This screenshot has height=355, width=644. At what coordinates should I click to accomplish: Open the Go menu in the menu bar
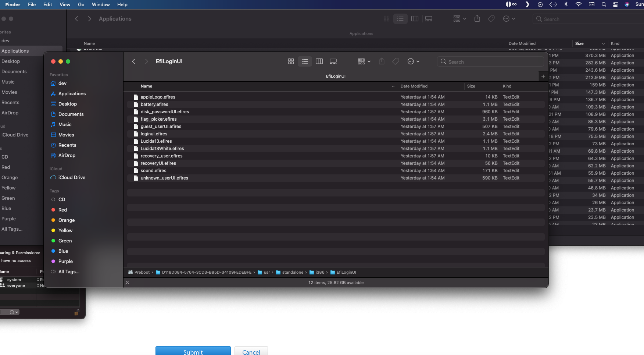click(x=81, y=4)
